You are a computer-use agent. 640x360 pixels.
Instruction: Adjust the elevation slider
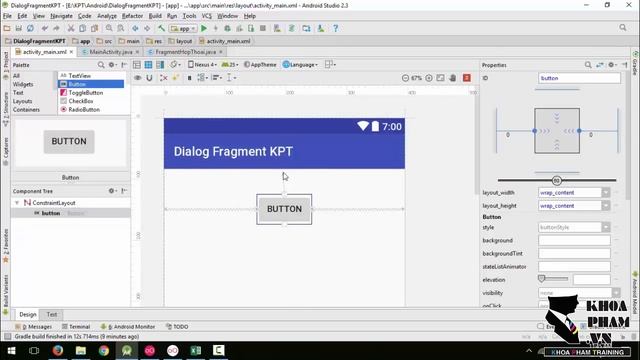553,279
